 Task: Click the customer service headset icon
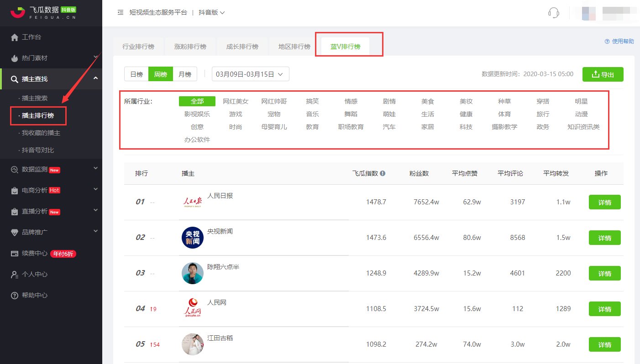coord(553,13)
